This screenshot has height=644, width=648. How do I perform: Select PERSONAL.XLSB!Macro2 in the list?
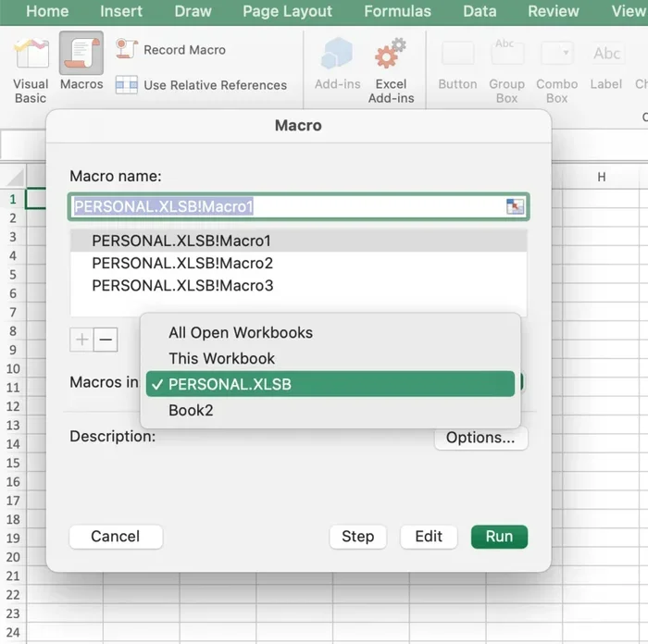298,263
